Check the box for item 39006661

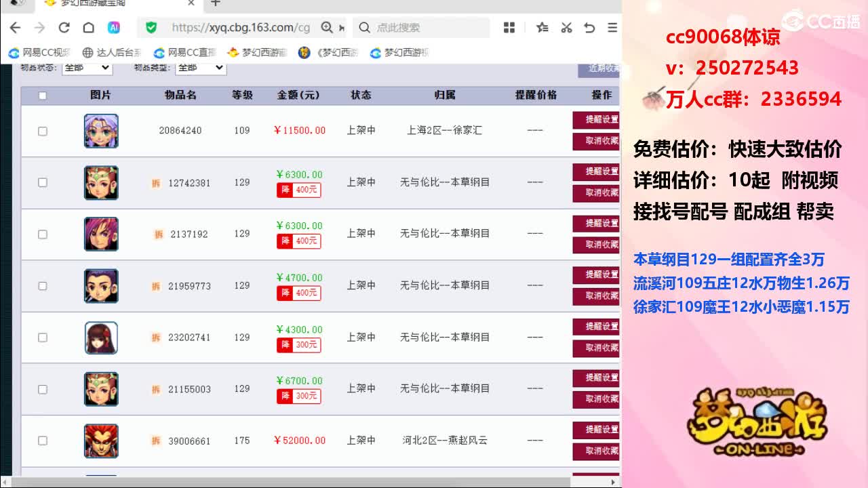pyautogui.click(x=43, y=441)
